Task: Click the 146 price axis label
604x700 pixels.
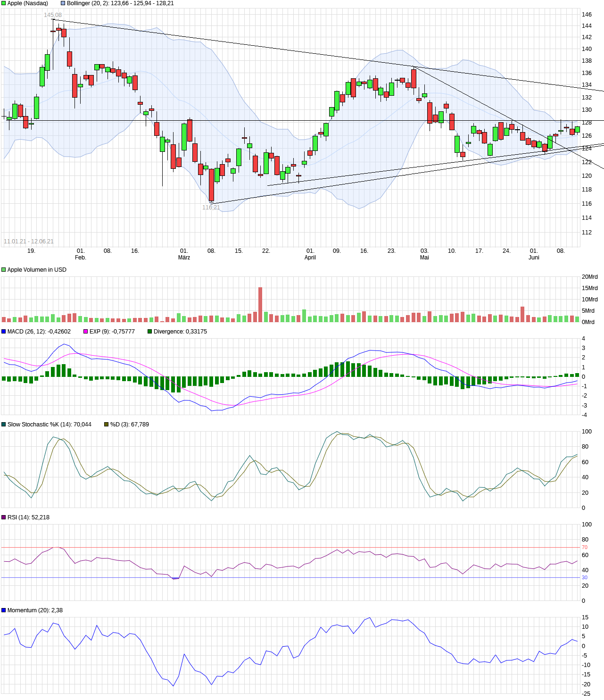Action: [x=587, y=15]
